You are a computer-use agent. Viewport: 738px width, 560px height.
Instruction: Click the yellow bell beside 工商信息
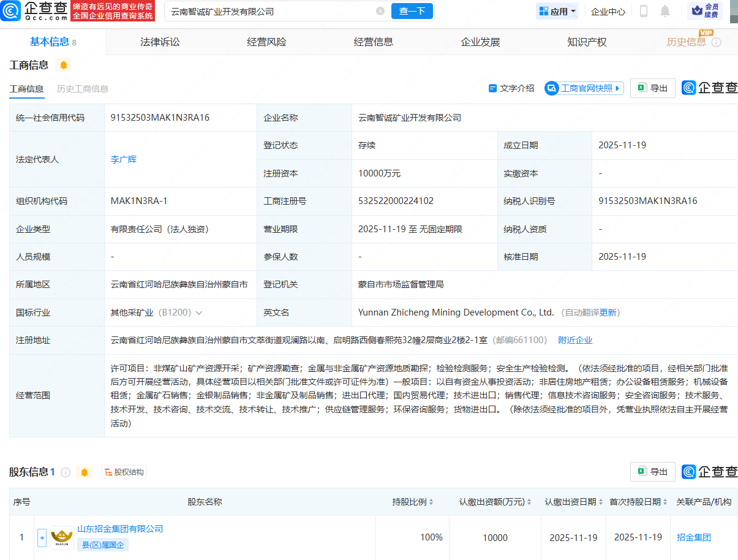point(64,64)
